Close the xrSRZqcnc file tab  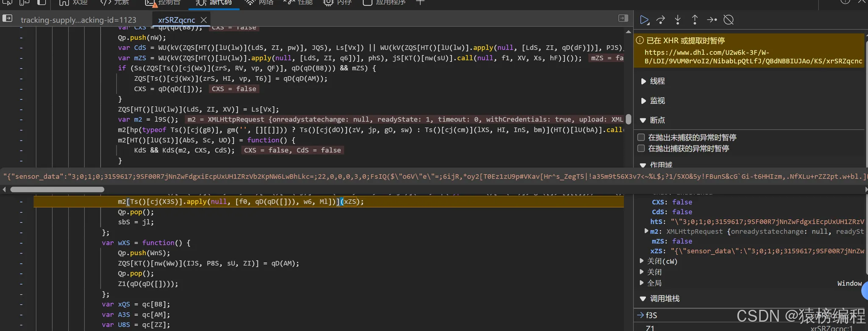[x=204, y=20]
